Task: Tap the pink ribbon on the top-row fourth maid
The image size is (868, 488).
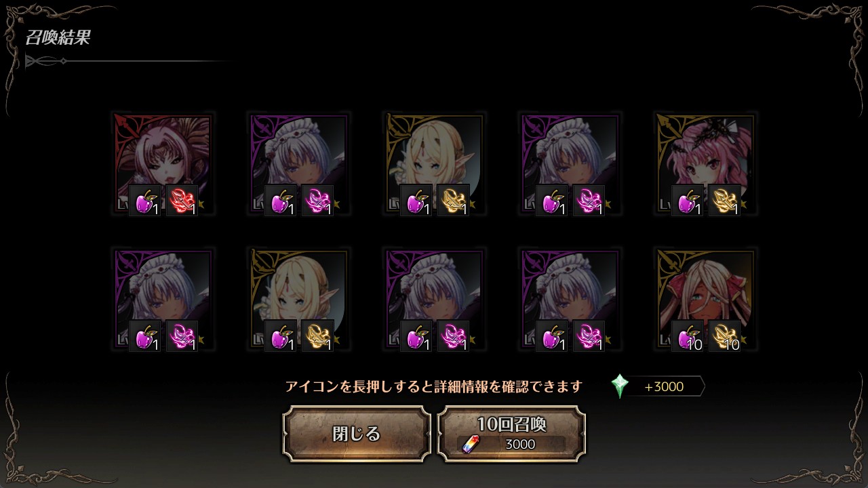Action: click(589, 200)
